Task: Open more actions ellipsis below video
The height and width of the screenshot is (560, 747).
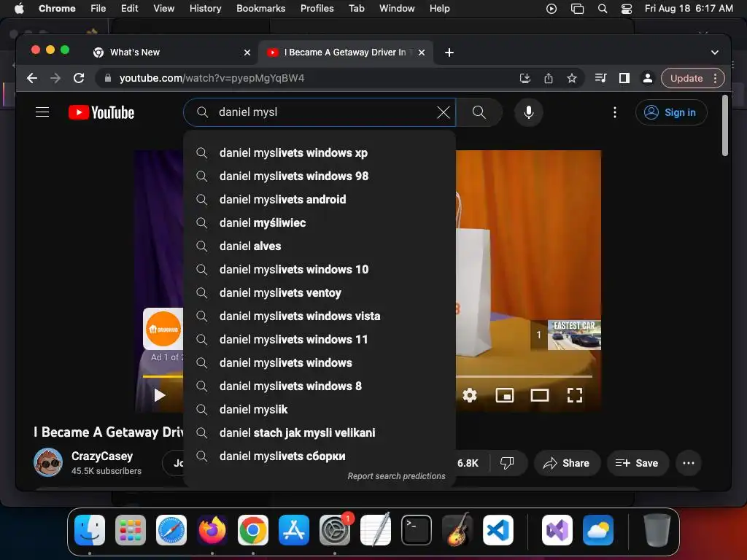Action: tap(689, 463)
